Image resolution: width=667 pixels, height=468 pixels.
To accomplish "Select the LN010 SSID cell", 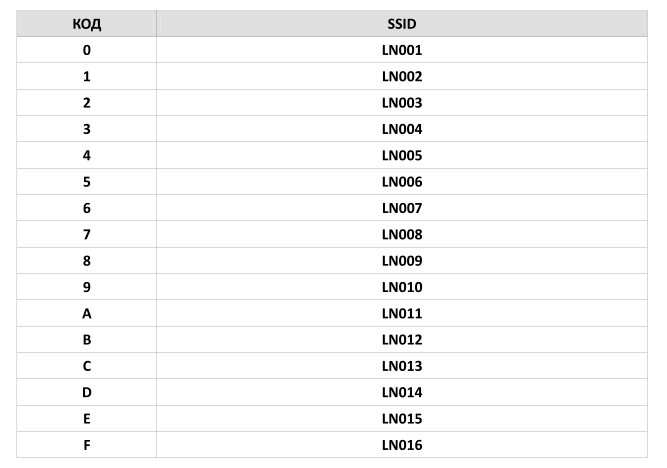I will (x=402, y=287).
